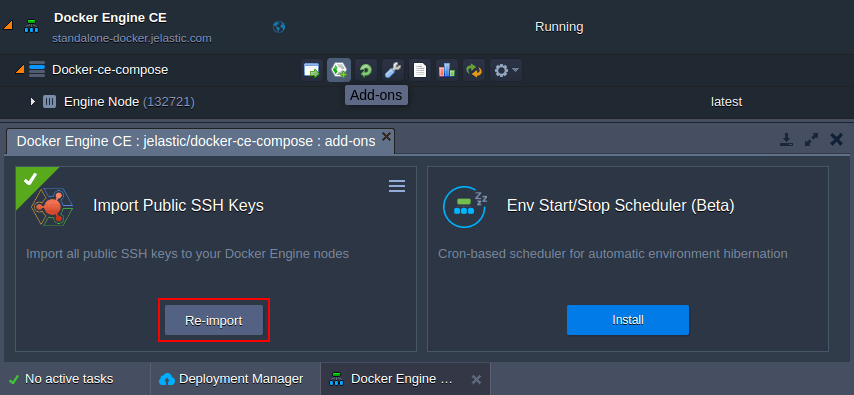Select the add-ons tab of Docker Engine CE
The image size is (854, 395).
click(196, 141)
